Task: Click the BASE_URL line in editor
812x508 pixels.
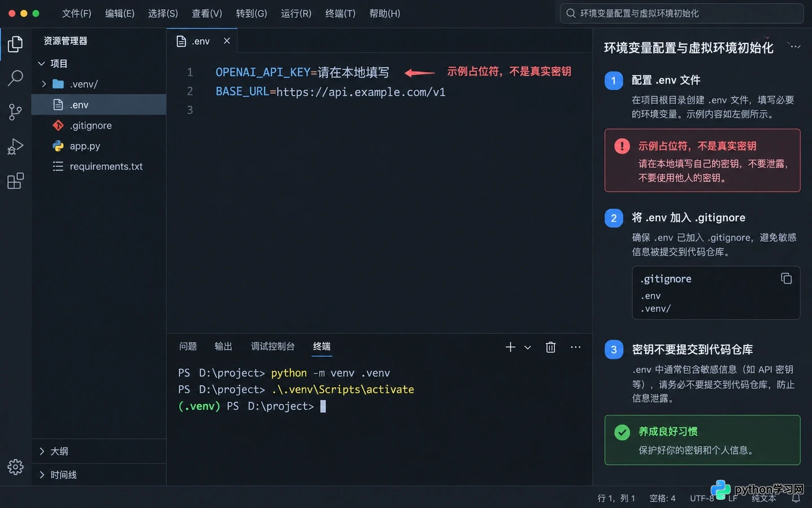Action: point(330,91)
